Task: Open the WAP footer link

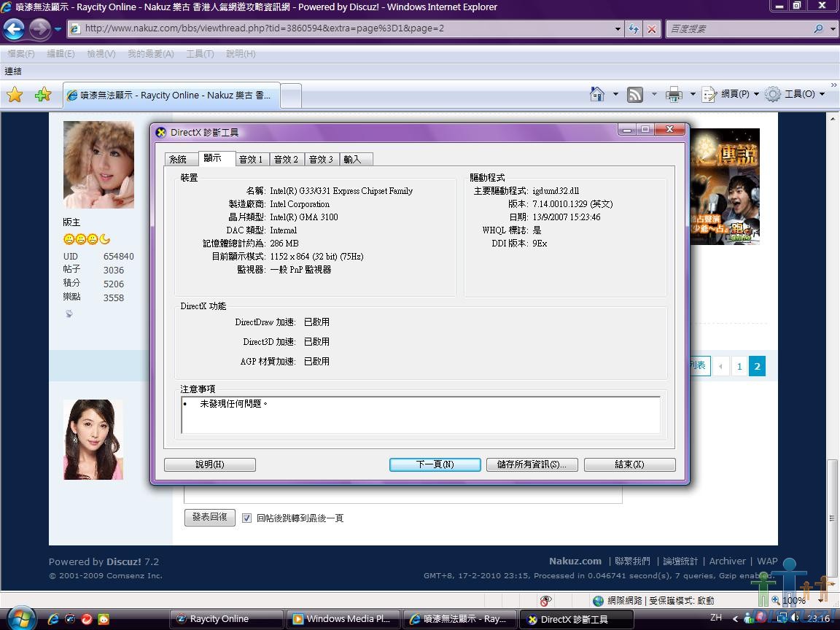Action: coord(767,561)
